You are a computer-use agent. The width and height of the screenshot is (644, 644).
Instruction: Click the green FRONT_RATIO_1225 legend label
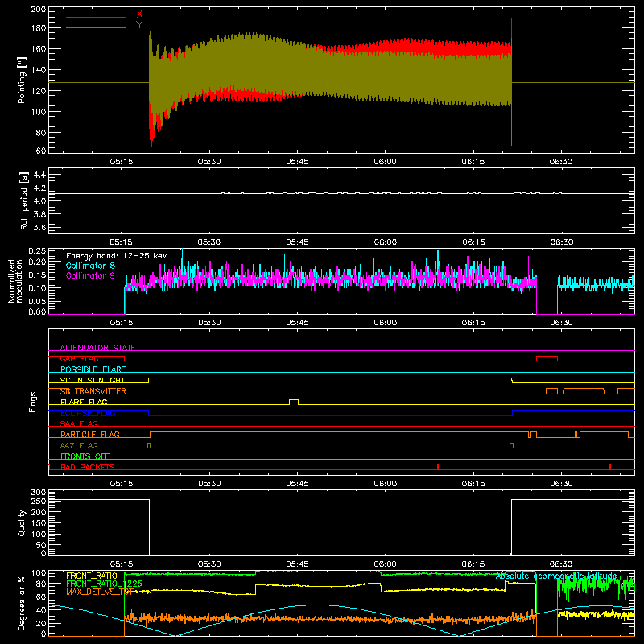coord(104,584)
